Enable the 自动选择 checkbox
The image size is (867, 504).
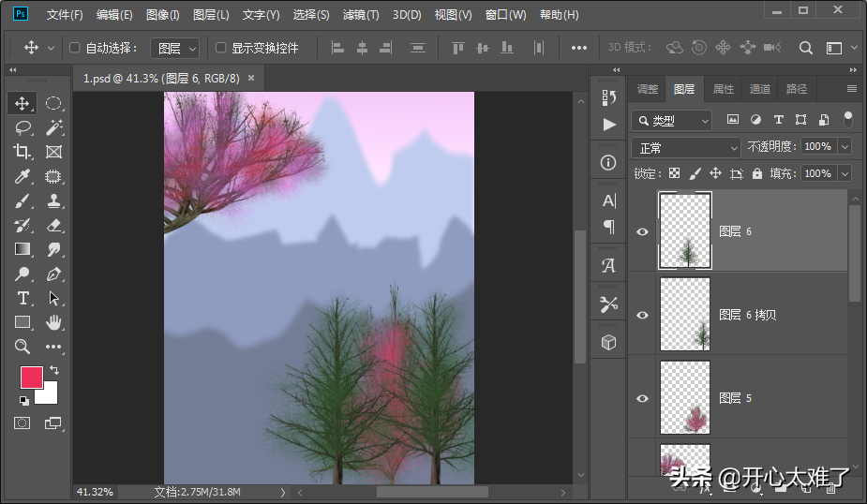pos(75,48)
